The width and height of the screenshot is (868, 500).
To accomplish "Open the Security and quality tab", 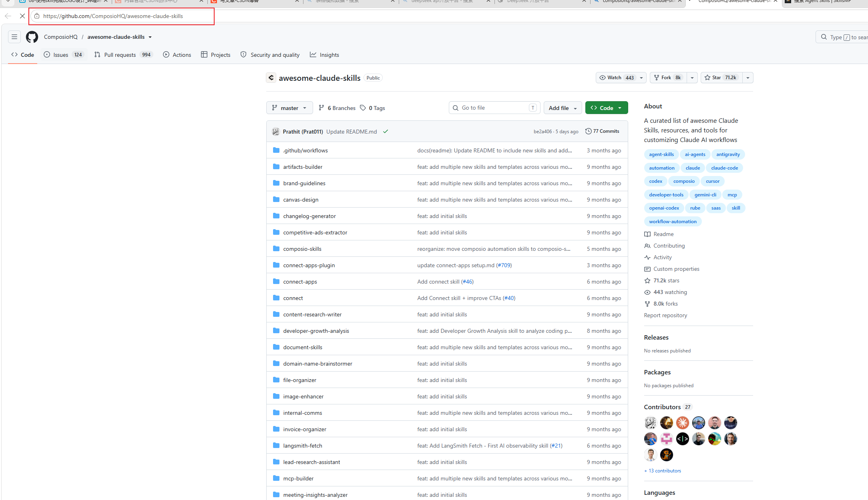I will (x=270, y=55).
